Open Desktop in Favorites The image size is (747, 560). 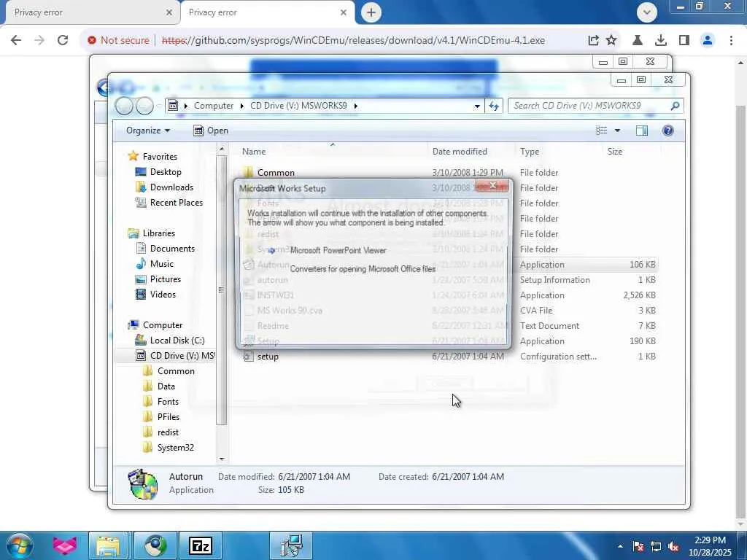(x=166, y=172)
